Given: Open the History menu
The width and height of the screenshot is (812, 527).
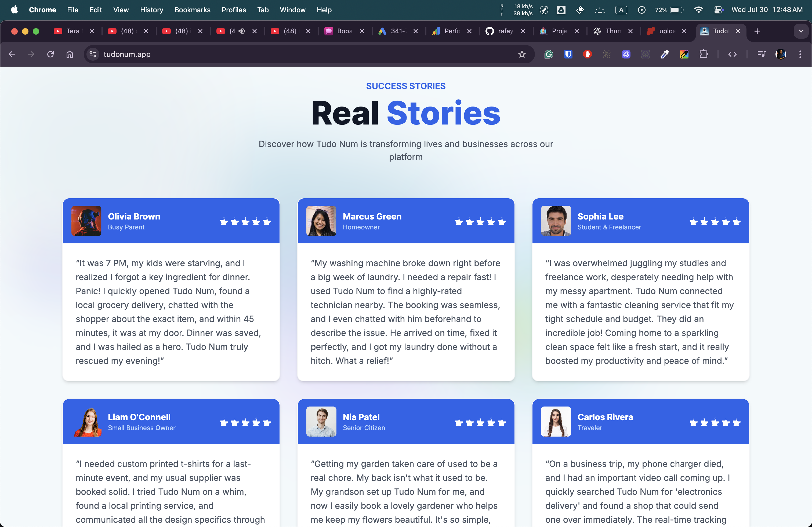Looking at the screenshot, I should click(151, 10).
